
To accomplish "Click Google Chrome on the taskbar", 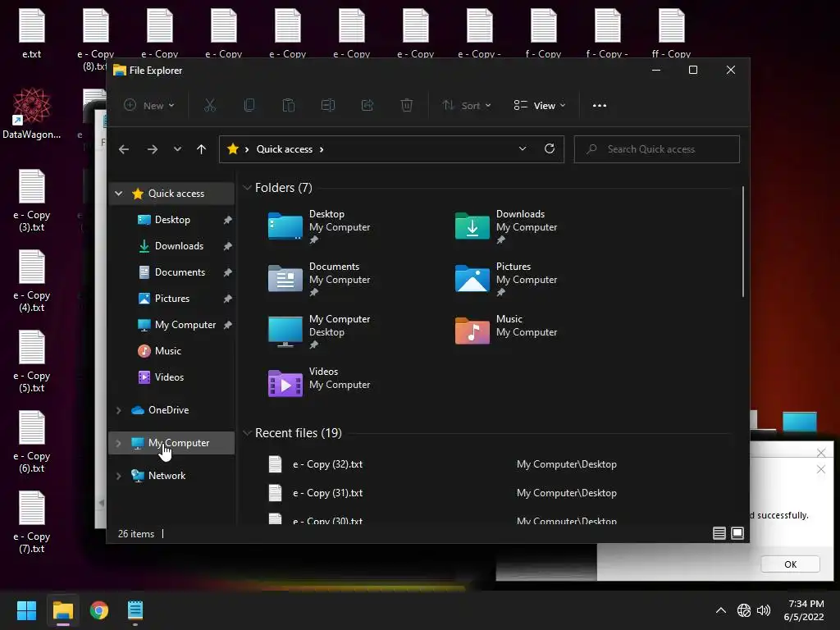I will [99, 610].
